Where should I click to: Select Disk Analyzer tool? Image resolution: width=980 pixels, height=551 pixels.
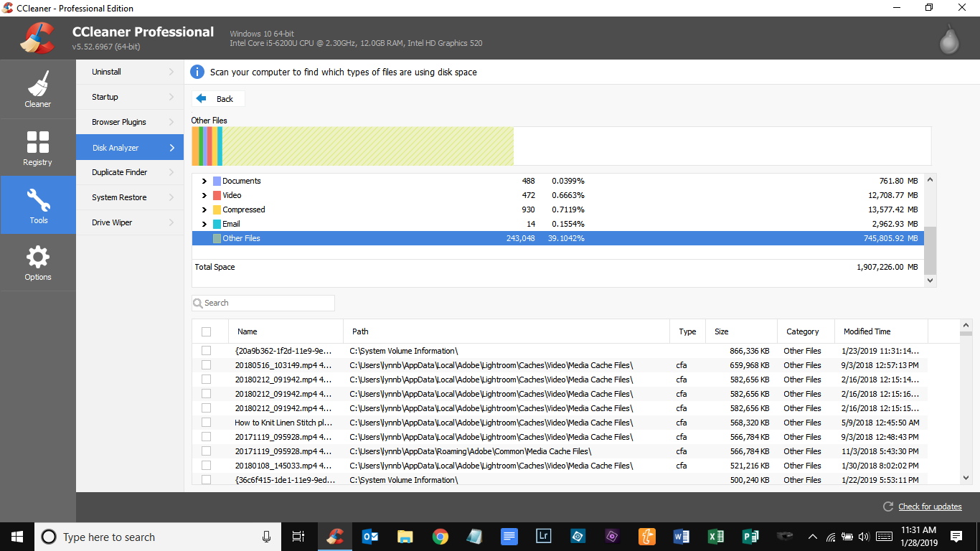pos(130,147)
